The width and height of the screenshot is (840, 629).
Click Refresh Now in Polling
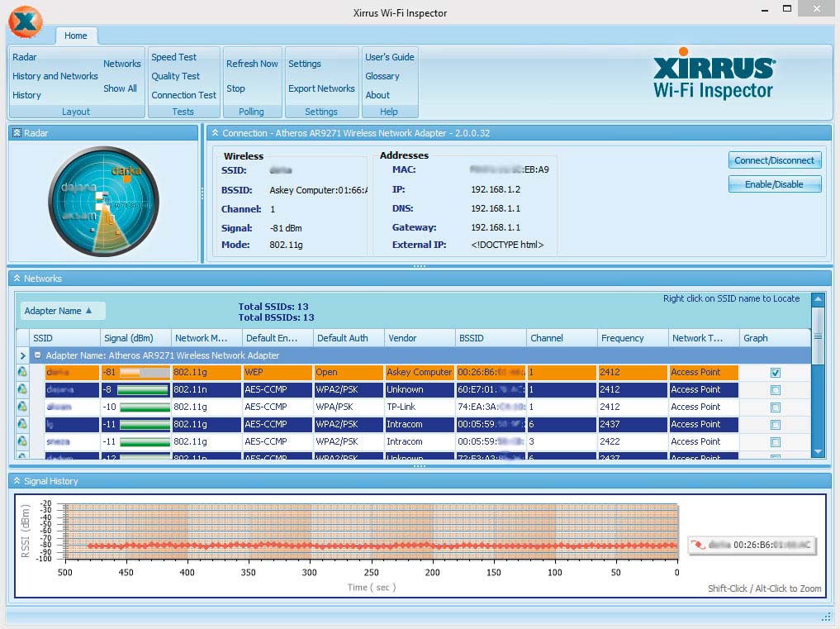[252, 64]
